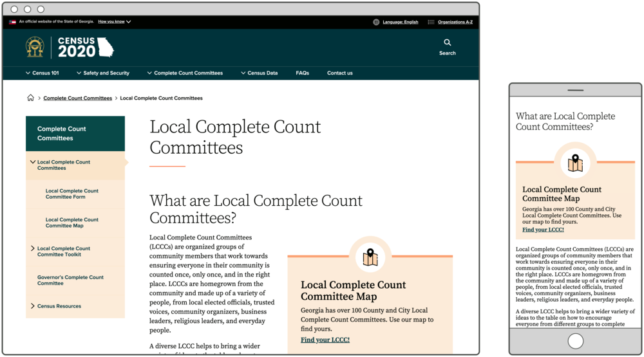Expand Local Complete Count Committee Toolkit chevron

coord(33,248)
